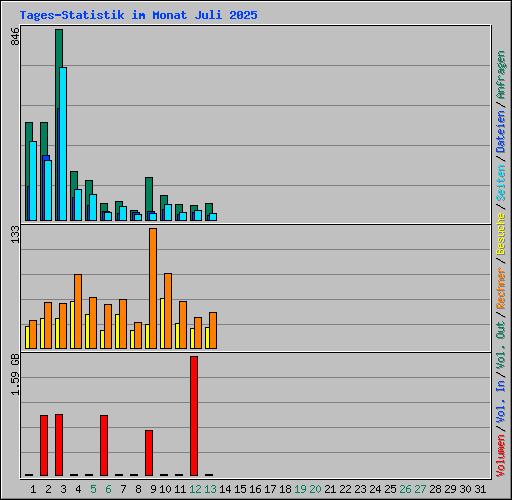Click day label 24 on the x-axis

click(375, 489)
